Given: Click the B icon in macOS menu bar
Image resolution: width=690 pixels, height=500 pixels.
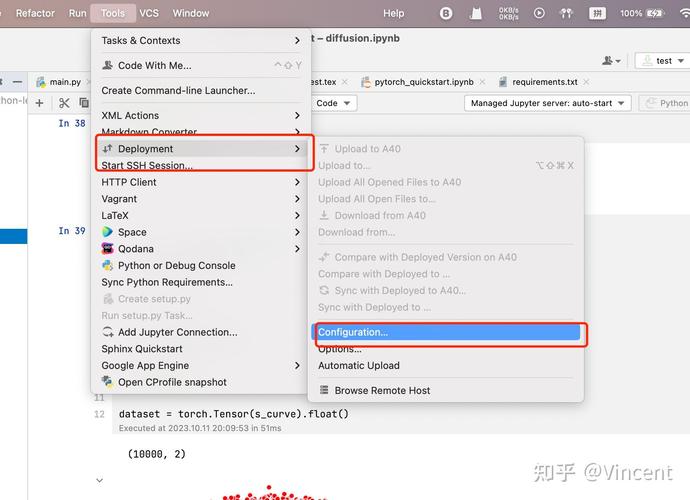Looking at the screenshot, I should (x=446, y=13).
